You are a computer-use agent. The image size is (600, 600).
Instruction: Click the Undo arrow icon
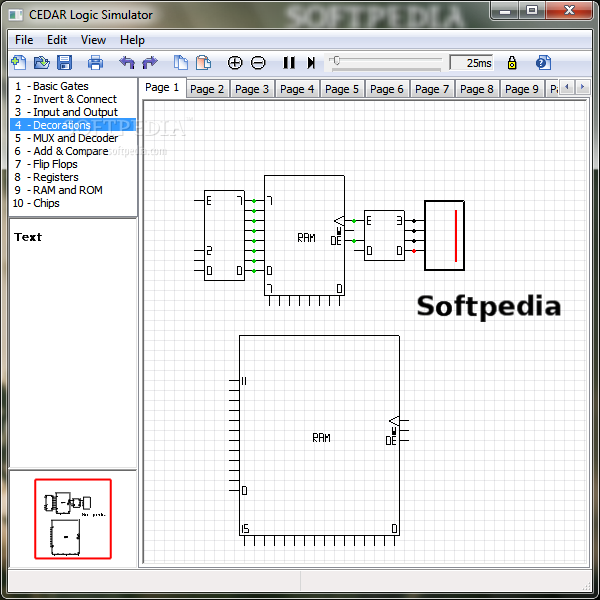pos(127,62)
